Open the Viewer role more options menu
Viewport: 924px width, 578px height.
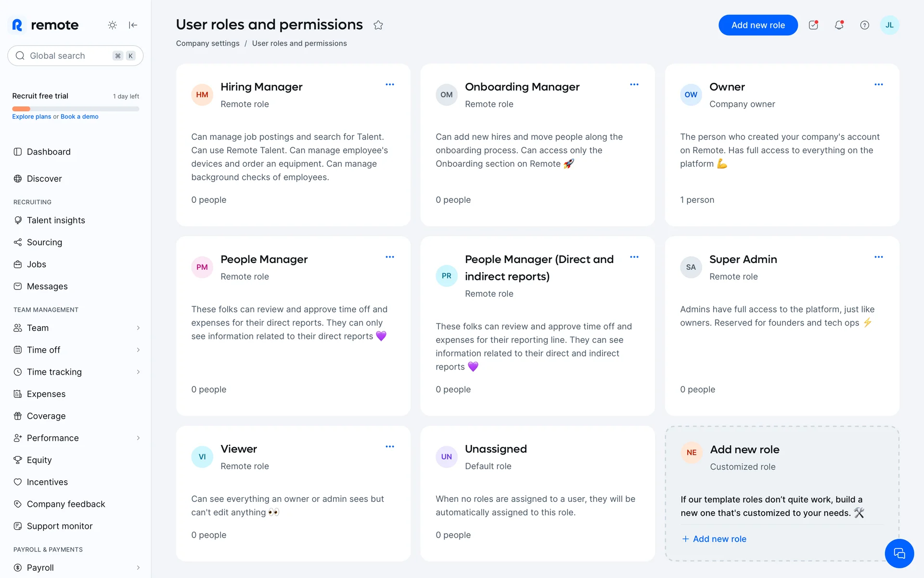(390, 447)
